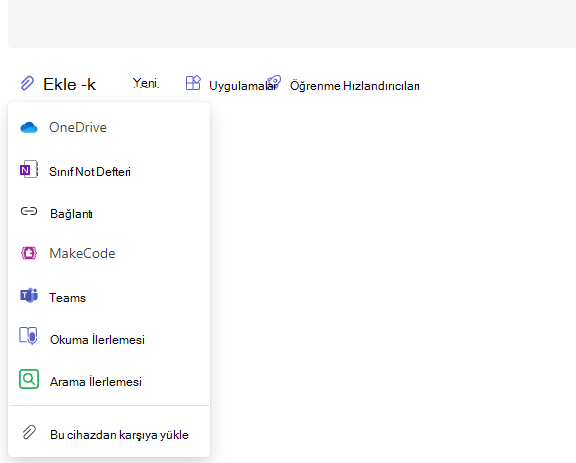
Task: Click the Uygulamalar apps grid icon
Action: point(193,83)
